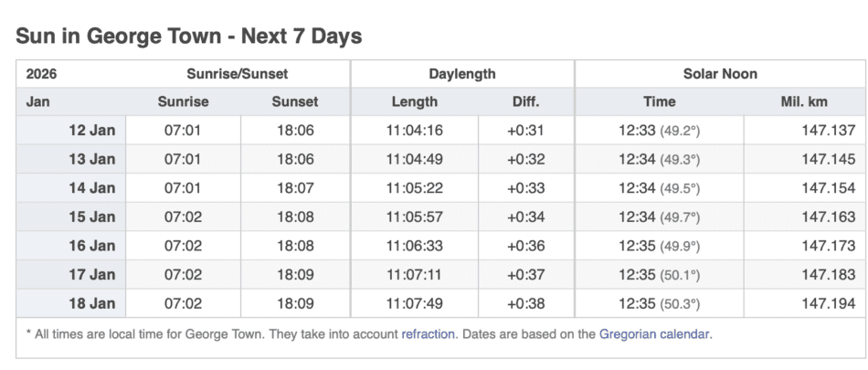The width and height of the screenshot is (868, 370).
Task: Select the 15 Jan row header
Action: click(x=91, y=217)
